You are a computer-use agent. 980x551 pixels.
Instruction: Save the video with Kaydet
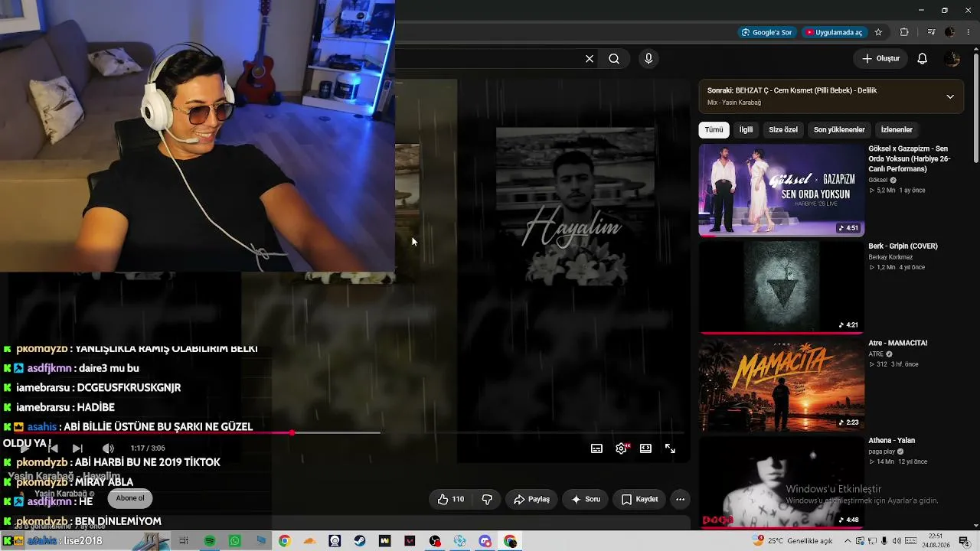(639, 500)
